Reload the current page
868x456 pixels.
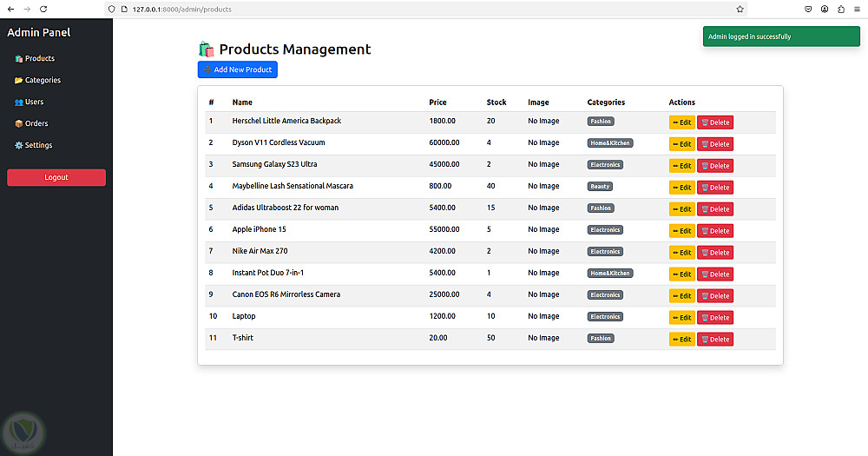coord(43,9)
